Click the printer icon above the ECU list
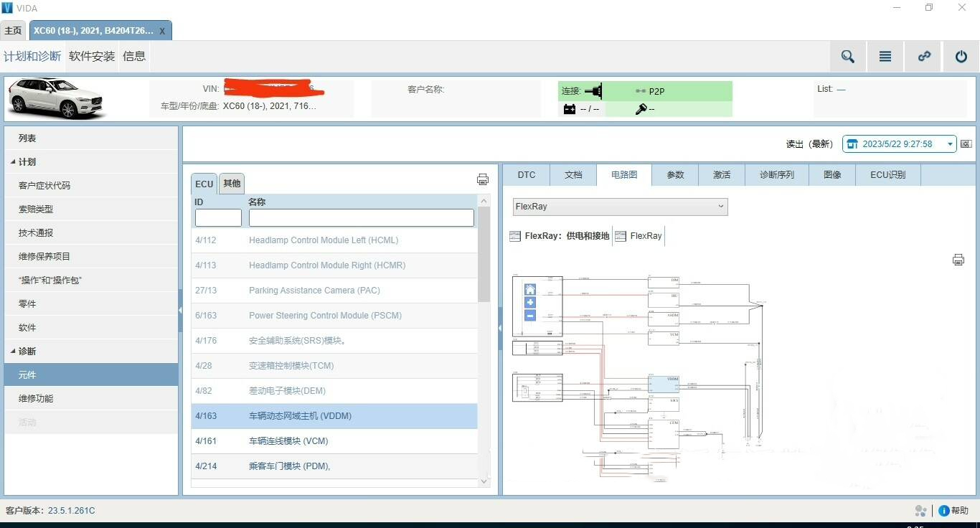This screenshot has width=980, height=528. 483,179
